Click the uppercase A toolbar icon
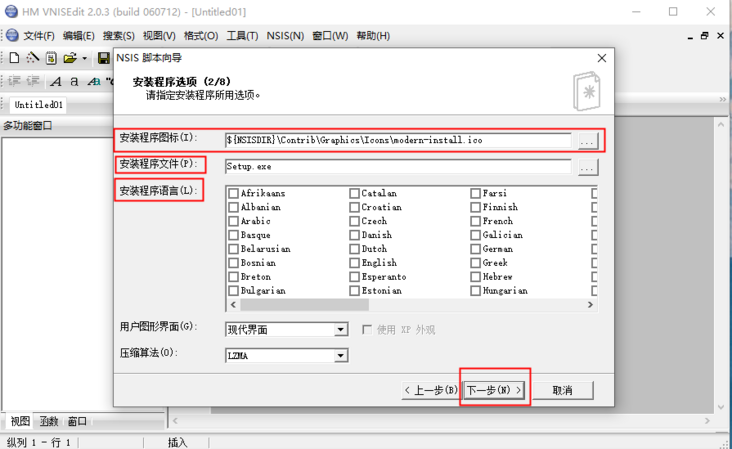Screen dimensions: 732x449 (x=56, y=82)
